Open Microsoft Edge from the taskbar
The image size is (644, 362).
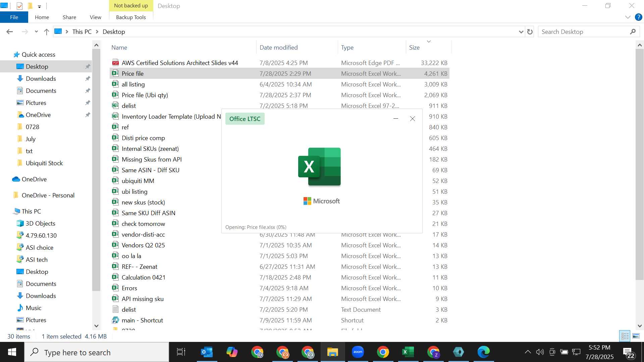484,352
